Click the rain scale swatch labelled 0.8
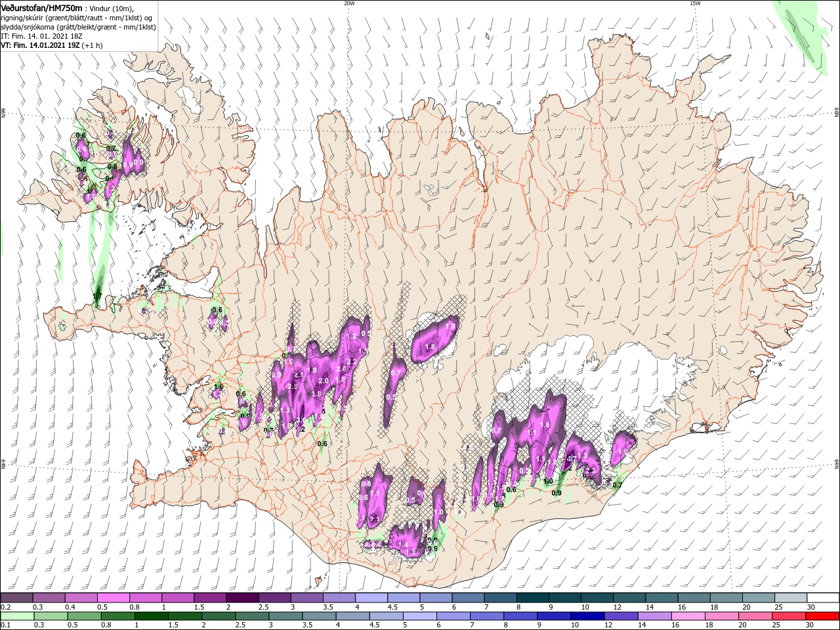 (x=117, y=616)
